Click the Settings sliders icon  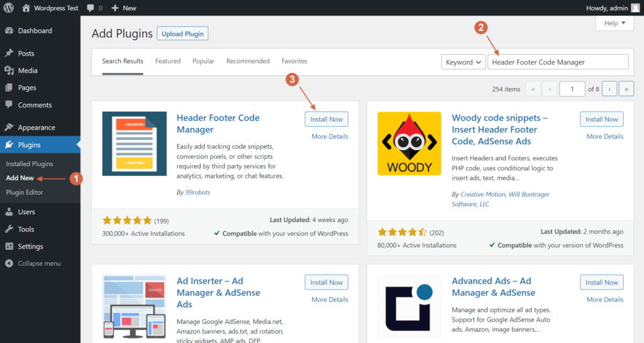tap(9, 247)
